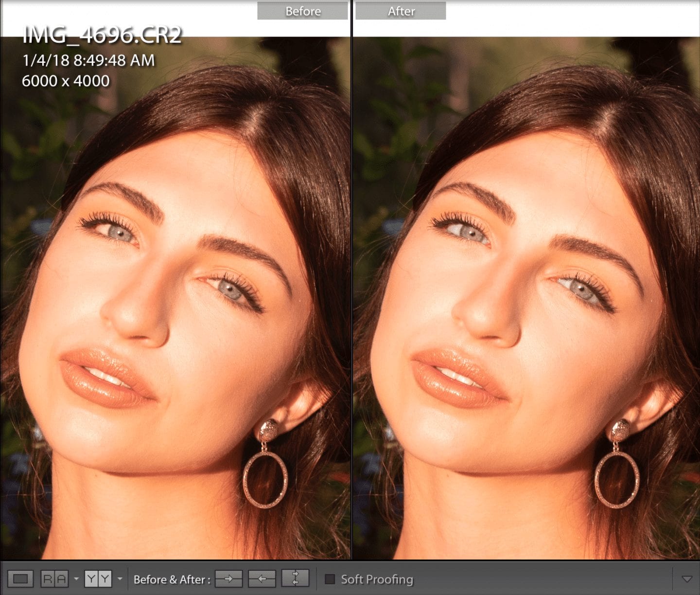
Task: Click the Before & After toolbar label
Action: [172, 579]
